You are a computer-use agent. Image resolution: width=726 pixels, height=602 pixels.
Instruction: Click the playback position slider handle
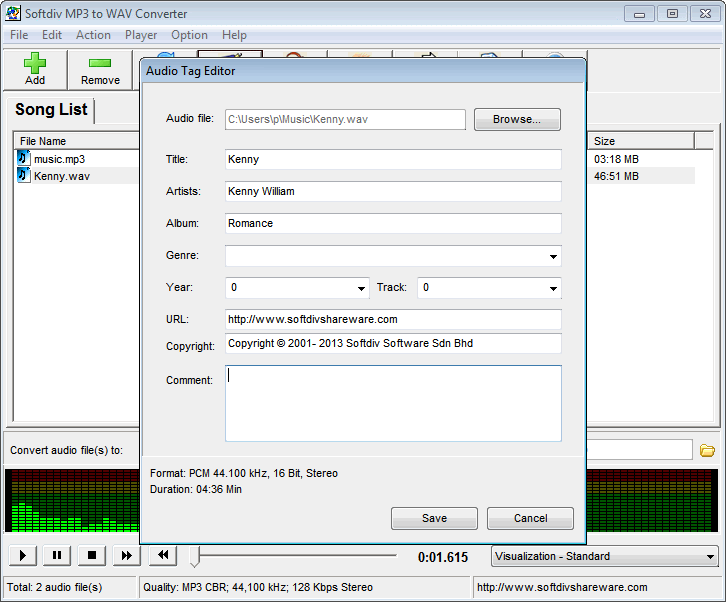tap(195, 557)
